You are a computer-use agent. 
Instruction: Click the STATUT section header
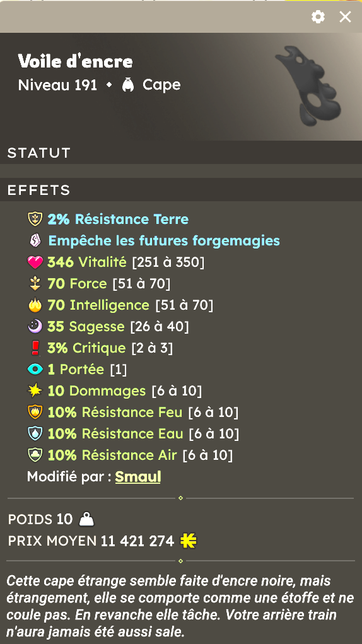181,153
